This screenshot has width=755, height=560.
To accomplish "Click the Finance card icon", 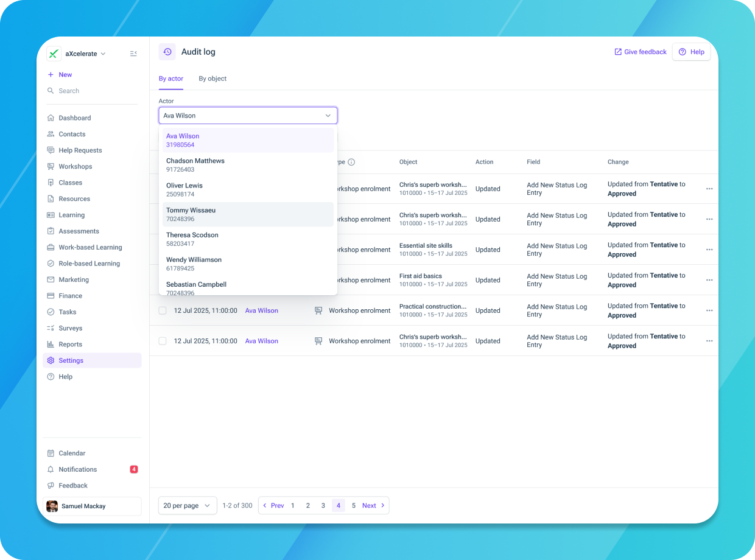I will point(51,296).
